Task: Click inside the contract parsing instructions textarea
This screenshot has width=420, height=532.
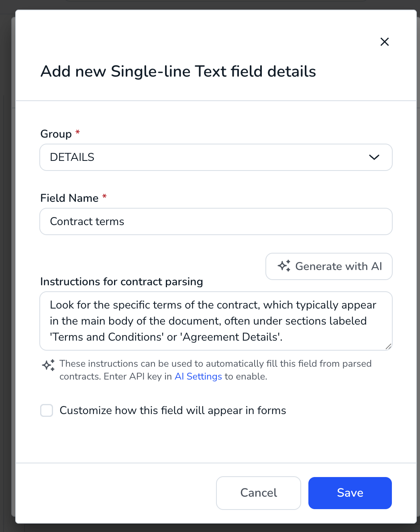Action: pos(216,321)
